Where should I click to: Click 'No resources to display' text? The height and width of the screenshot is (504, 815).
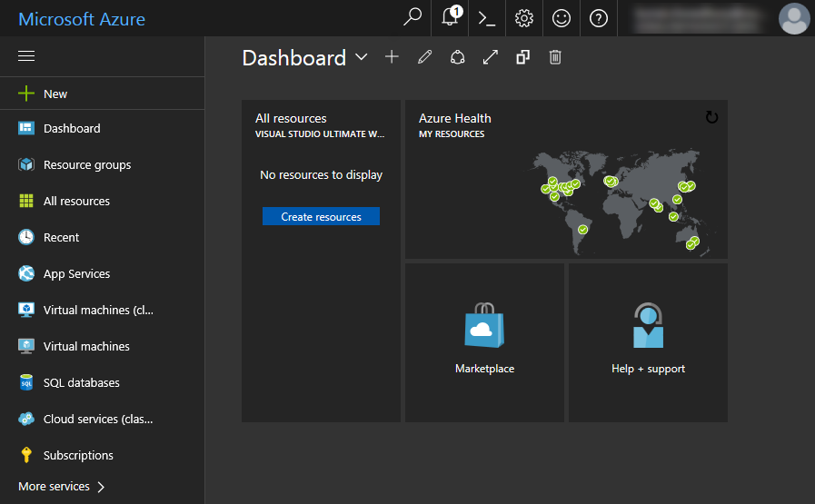(x=321, y=175)
